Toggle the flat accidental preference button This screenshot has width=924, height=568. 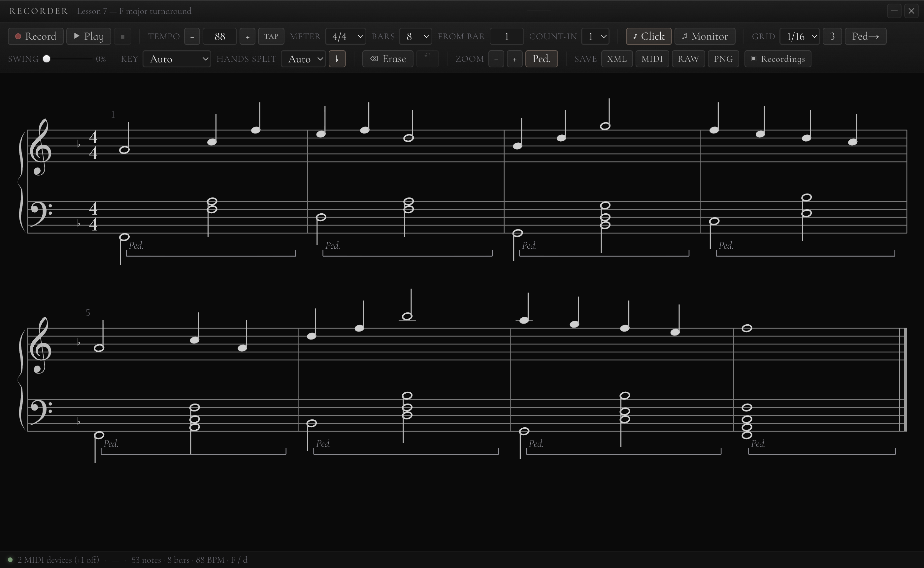click(x=337, y=59)
